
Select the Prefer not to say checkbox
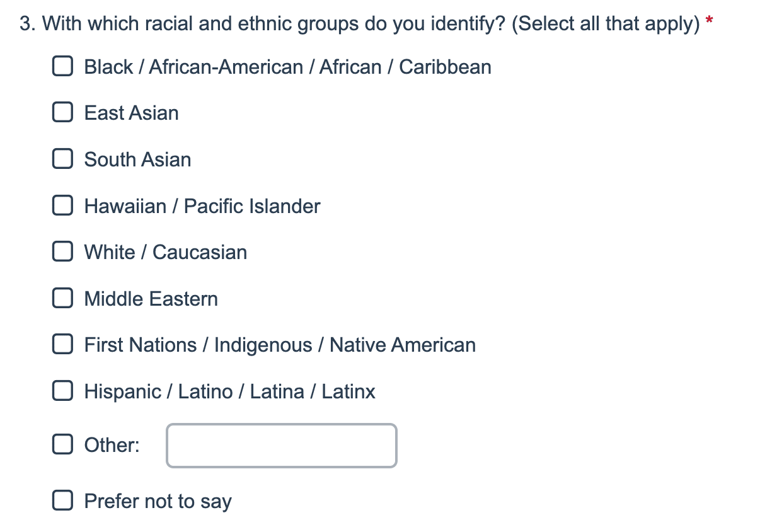pos(61,500)
